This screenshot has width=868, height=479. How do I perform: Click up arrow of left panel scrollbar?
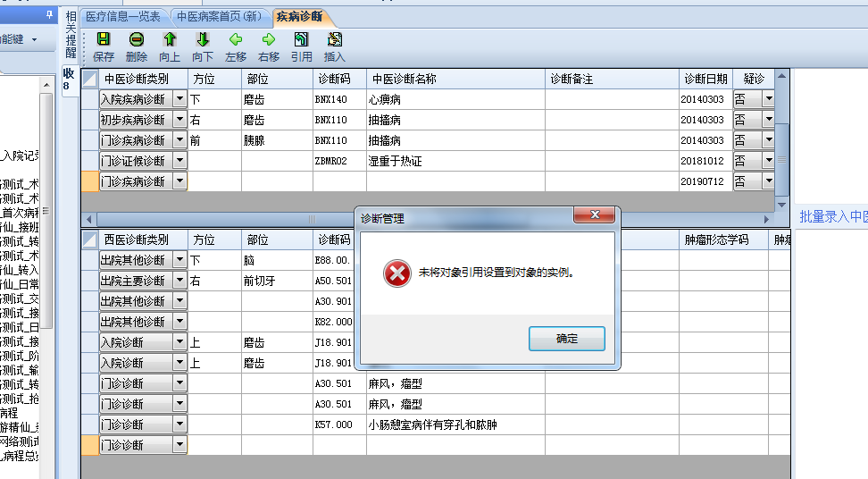point(46,85)
